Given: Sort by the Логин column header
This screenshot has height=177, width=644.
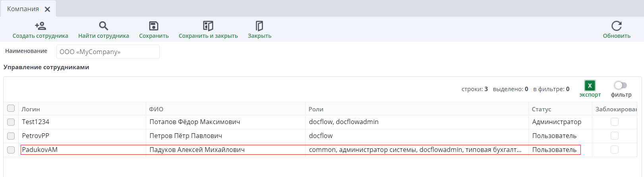Looking at the screenshot, I should pyautogui.click(x=31, y=109).
